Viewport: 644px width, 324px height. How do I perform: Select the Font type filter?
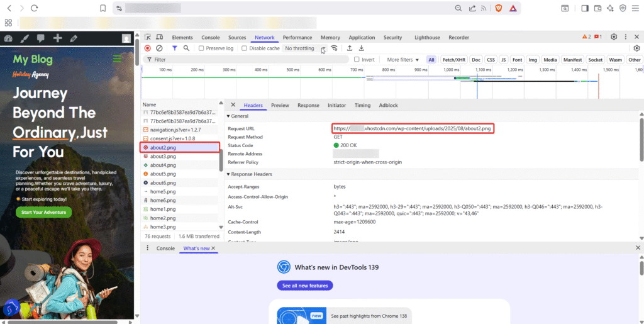pos(518,60)
